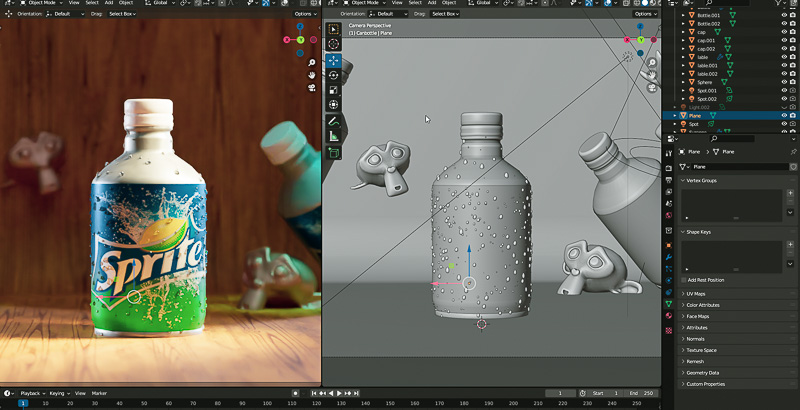Screen dimensions: 800x410
Task: Open the Tool properties tab
Action: pos(669,153)
